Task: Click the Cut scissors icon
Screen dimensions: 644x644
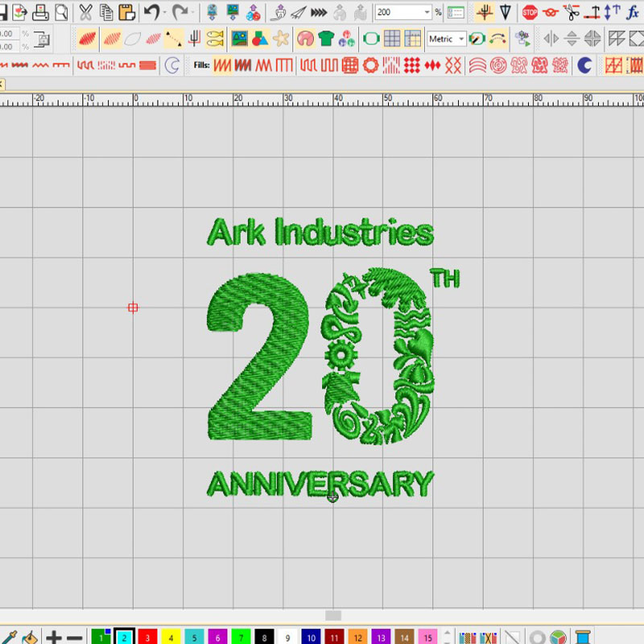Action: pos(85,12)
